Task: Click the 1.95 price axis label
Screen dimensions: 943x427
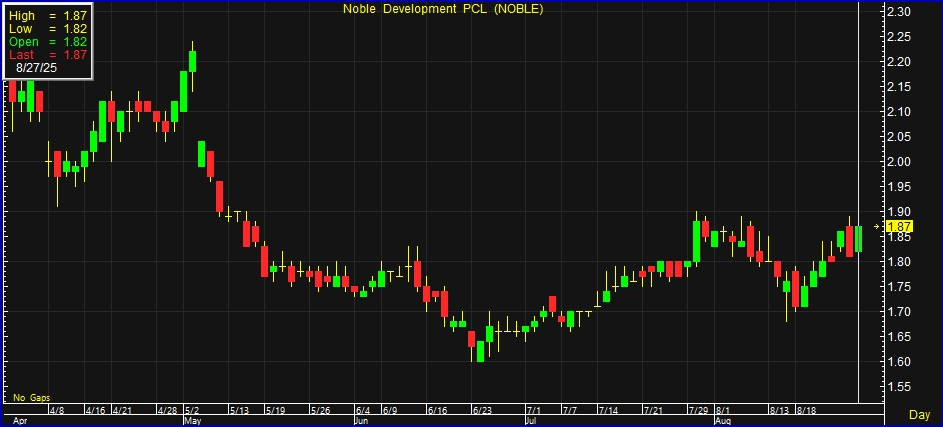Action: 900,187
